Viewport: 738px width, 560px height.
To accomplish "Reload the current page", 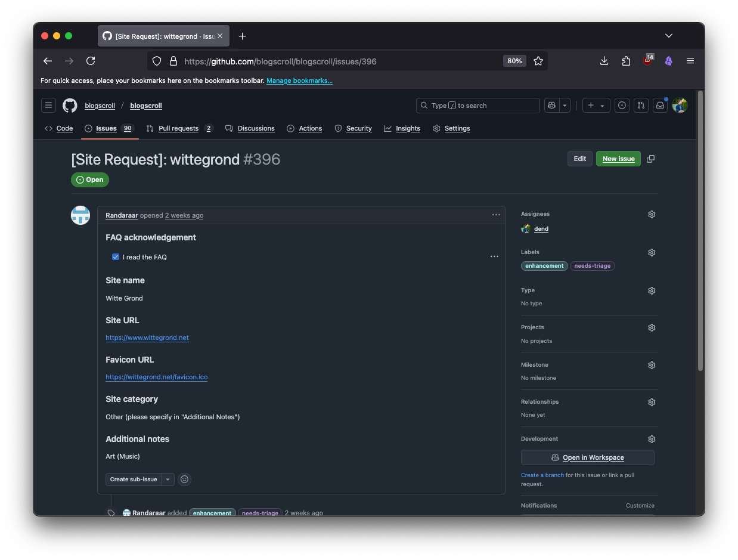I will 91,61.
